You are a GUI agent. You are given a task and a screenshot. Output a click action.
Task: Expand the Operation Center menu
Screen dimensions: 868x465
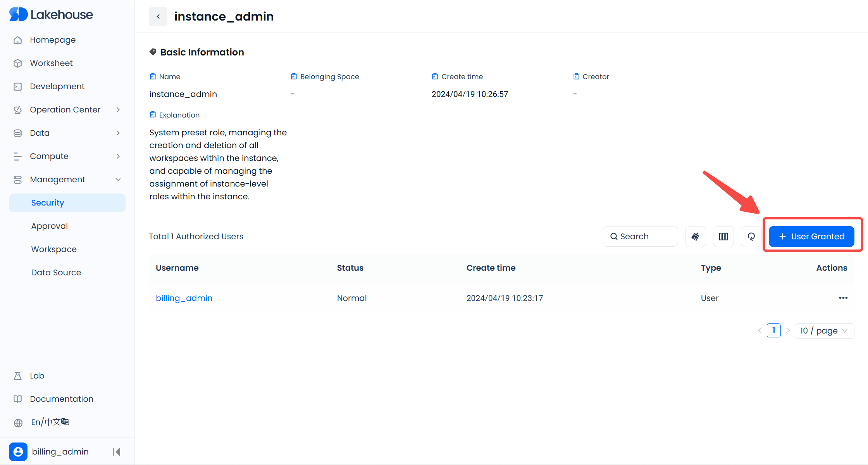click(x=65, y=110)
